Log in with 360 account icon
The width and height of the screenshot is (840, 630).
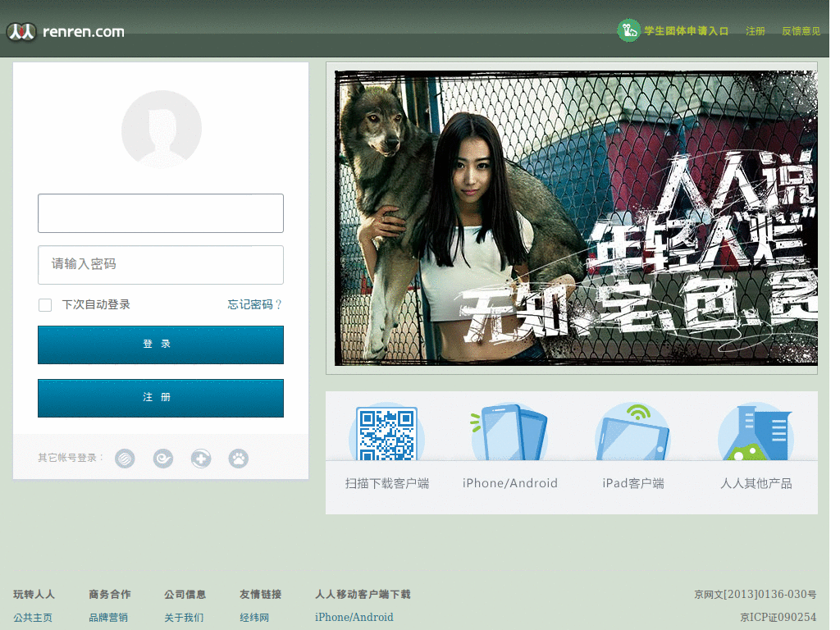point(201,459)
